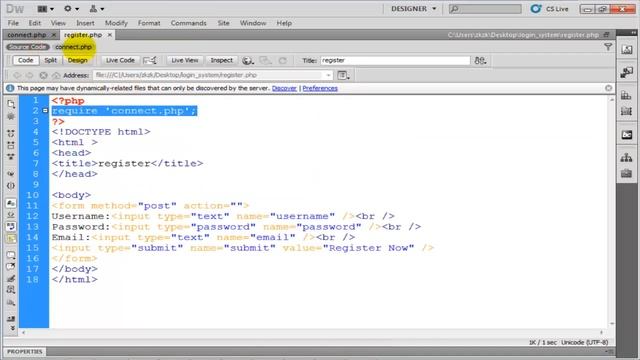
Task: Filter related files with the funnel icon
Action: (x=608, y=47)
